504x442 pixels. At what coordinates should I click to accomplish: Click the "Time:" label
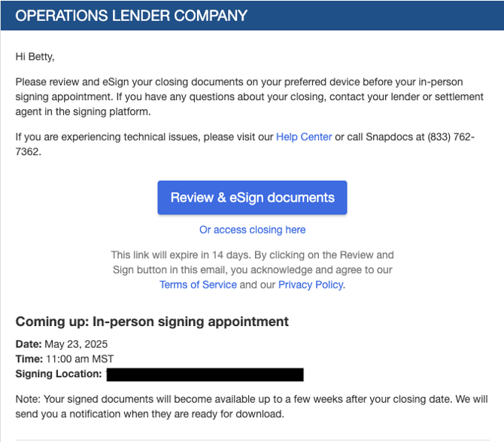click(29, 359)
